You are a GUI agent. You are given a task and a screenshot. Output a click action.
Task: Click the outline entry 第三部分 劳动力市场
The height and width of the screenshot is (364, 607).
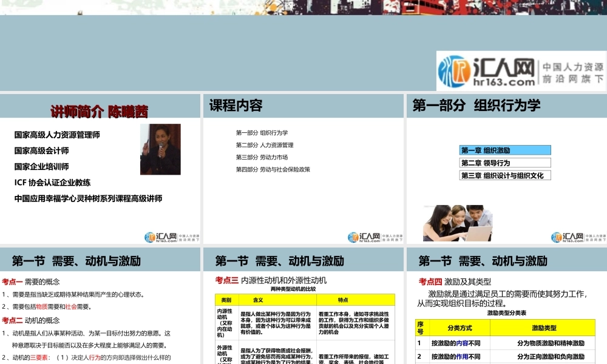click(x=262, y=157)
